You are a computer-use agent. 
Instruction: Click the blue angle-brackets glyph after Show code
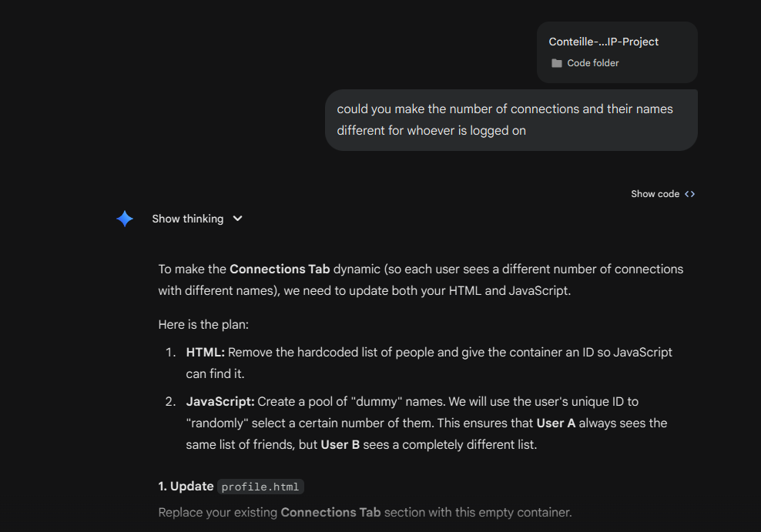(x=690, y=194)
